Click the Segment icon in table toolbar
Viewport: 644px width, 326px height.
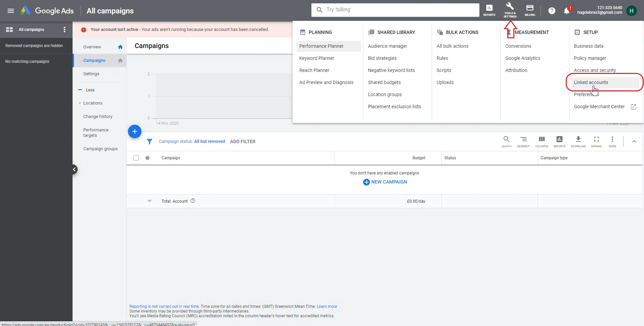(x=523, y=141)
